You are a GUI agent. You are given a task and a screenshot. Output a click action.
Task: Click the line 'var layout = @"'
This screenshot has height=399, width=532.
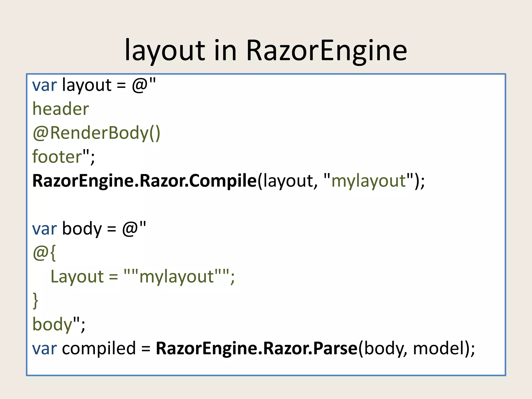tap(94, 85)
